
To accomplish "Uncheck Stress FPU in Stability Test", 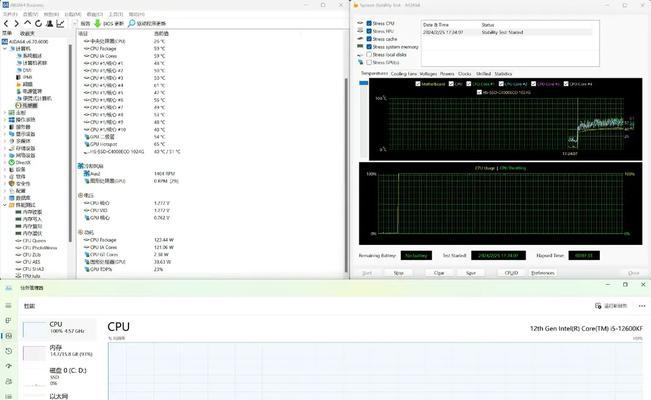I will click(369, 31).
